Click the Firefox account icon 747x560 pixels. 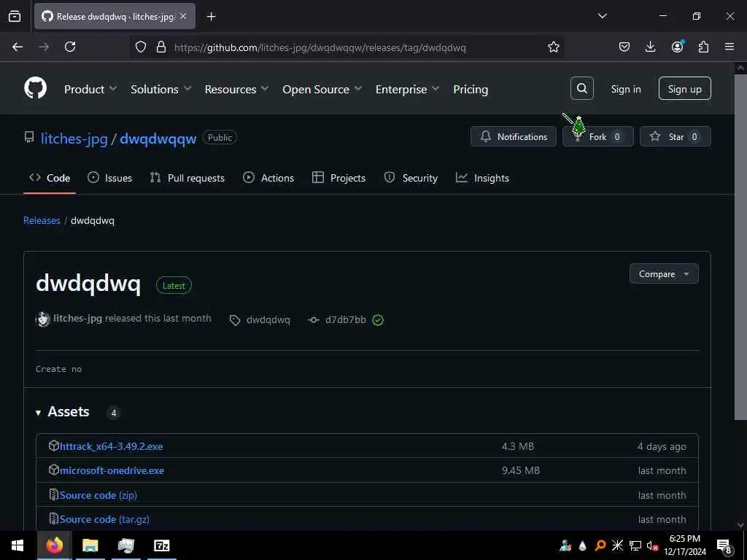677,47
